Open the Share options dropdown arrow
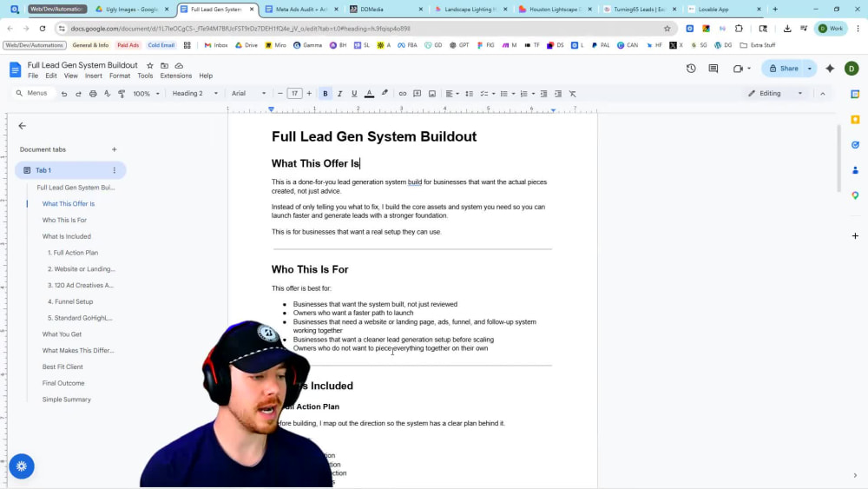Image resolution: width=868 pixels, height=489 pixels. pos(810,69)
